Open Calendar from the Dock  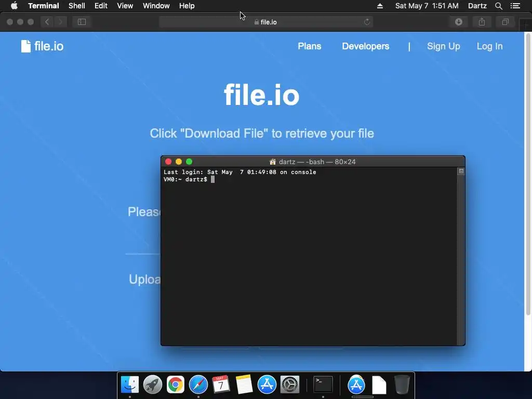[x=221, y=384]
